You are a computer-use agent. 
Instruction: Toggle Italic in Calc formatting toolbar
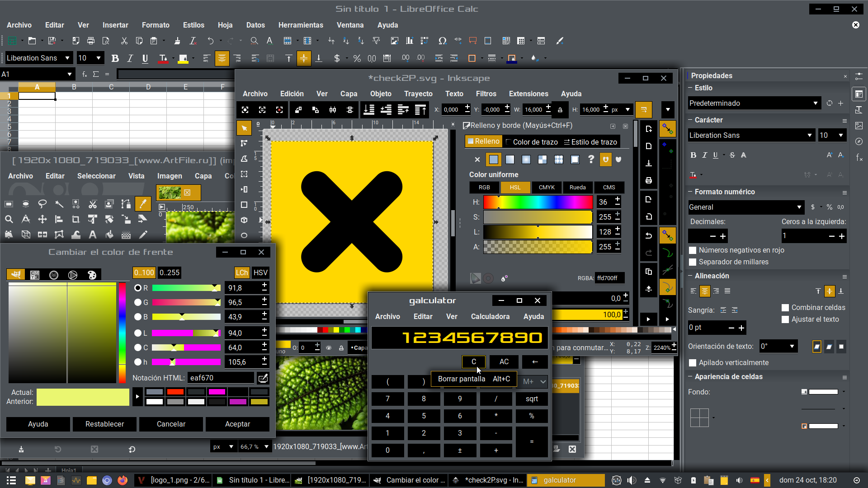[x=130, y=58]
